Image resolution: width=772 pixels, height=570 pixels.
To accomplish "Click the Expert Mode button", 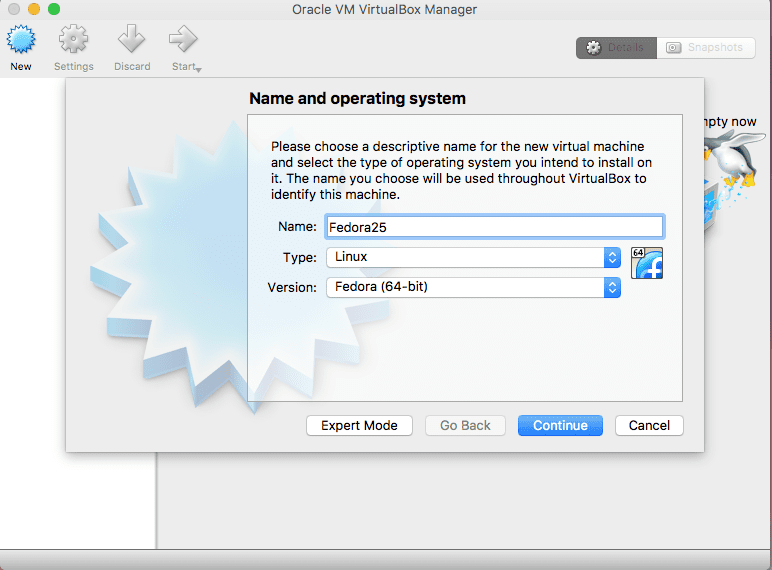I will [359, 425].
